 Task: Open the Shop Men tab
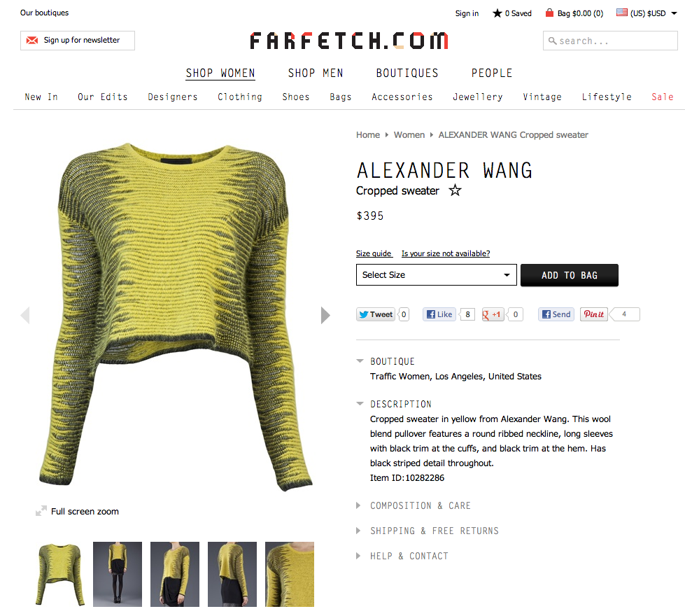click(x=316, y=73)
